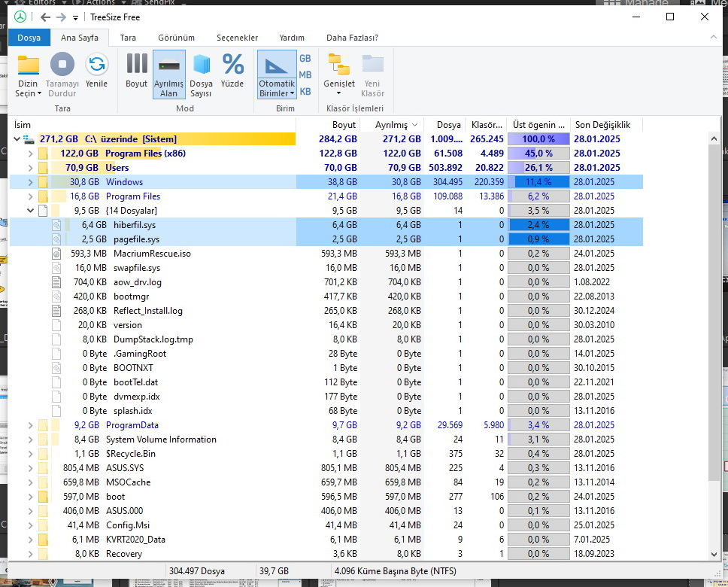Click the Reflect_Install.log file icon
The width and height of the screenshot is (728, 587).
56,311
